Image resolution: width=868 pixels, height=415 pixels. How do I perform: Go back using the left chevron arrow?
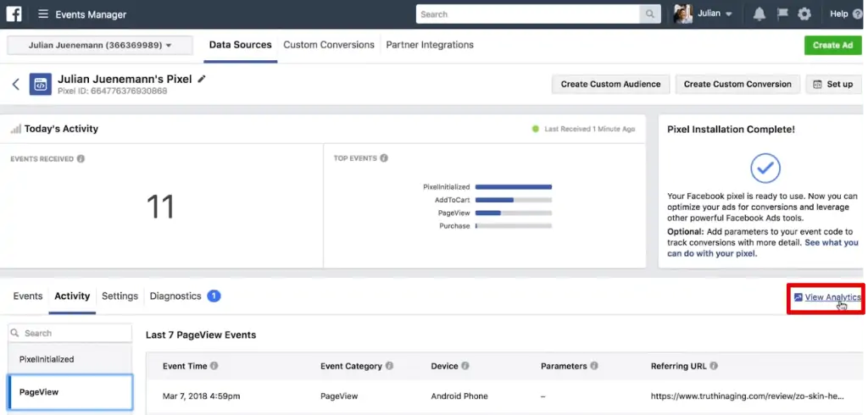(15, 84)
